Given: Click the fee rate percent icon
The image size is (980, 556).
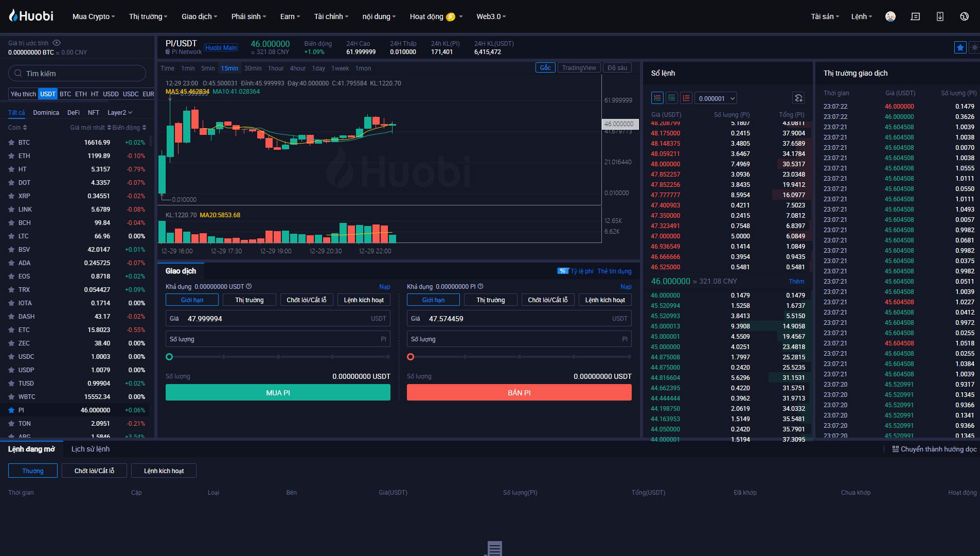Looking at the screenshot, I should 563,271.
